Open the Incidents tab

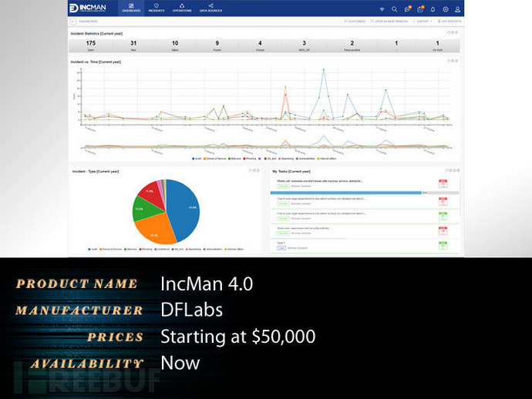157,8
